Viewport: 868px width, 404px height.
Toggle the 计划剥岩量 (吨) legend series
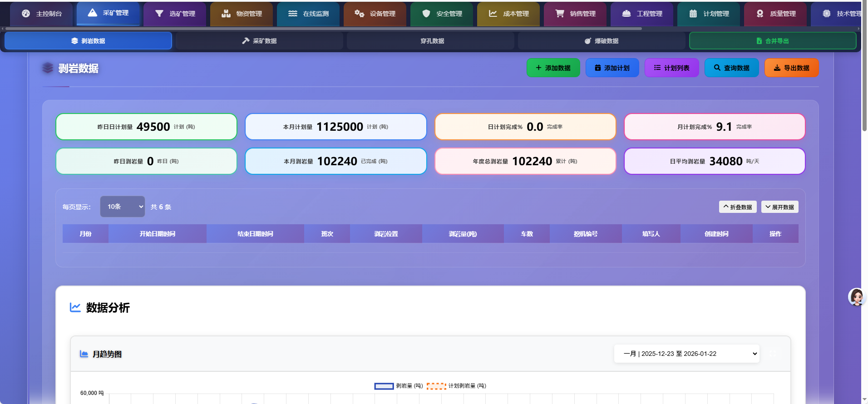pyautogui.click(x=456, y=386)
